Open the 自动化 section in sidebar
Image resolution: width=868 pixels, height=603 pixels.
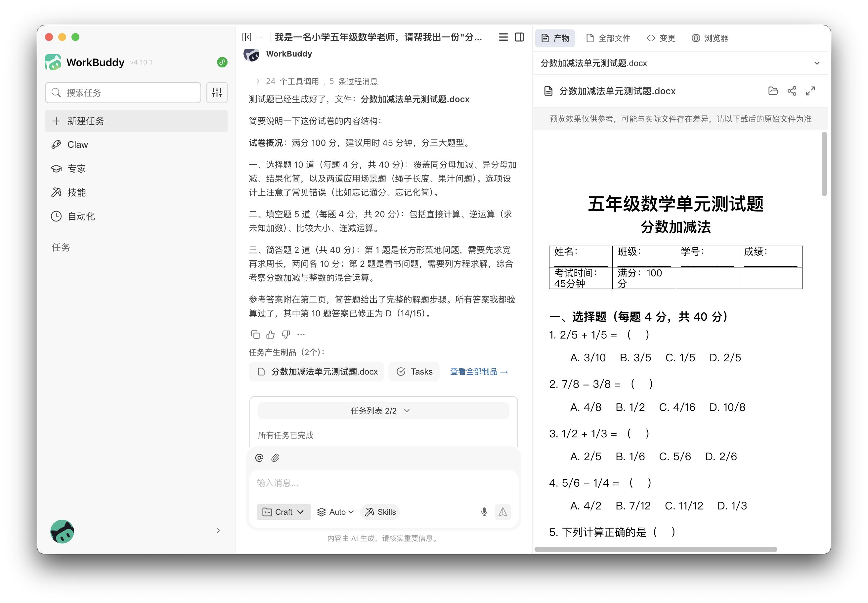coord(81,216)
